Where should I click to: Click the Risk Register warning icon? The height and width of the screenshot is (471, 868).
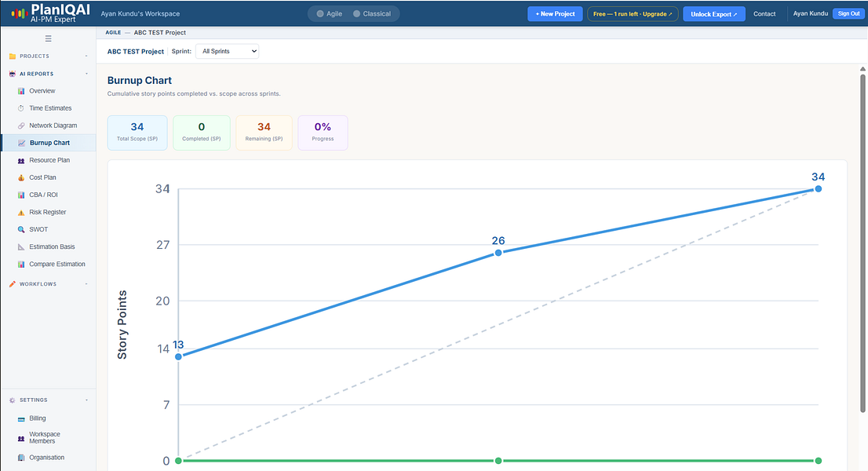click(21, 213)
